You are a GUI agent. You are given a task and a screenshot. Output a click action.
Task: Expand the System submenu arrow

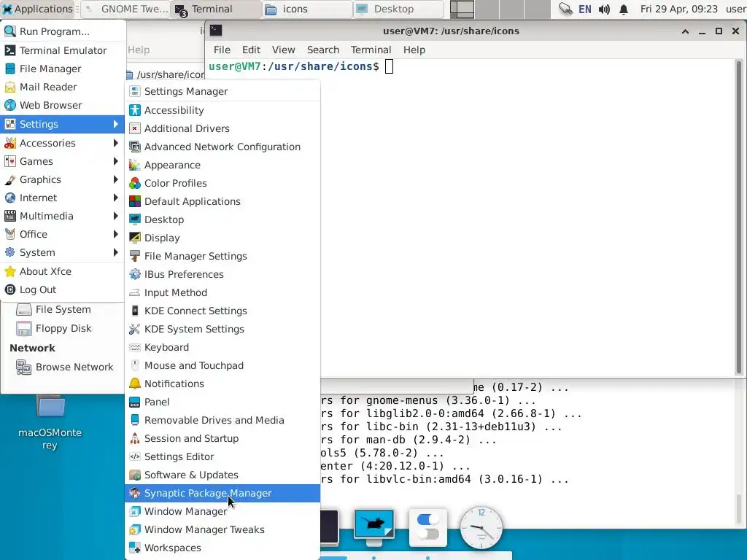click(x=115, y=252)
